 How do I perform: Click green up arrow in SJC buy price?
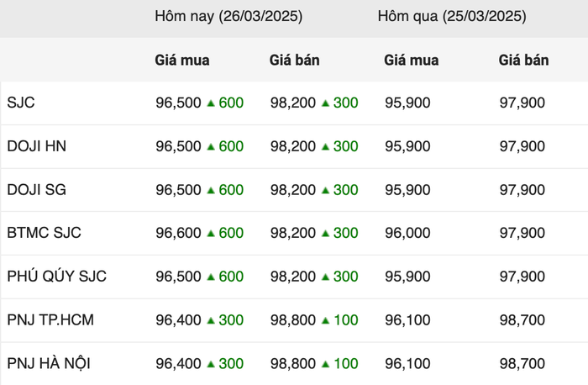click(x=211, y=103)
